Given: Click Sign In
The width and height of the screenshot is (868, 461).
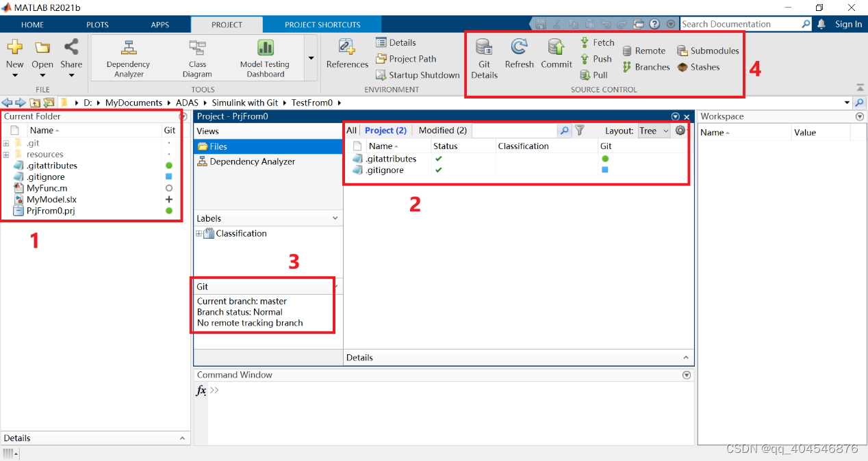Looking at the screenshot, I should 848,24.
